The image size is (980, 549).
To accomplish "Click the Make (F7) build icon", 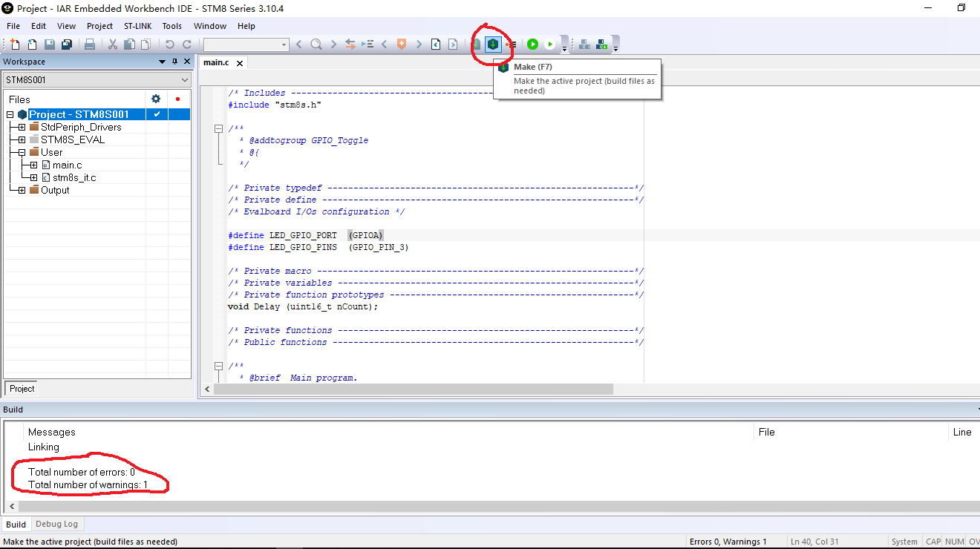I will coord(493,45).
